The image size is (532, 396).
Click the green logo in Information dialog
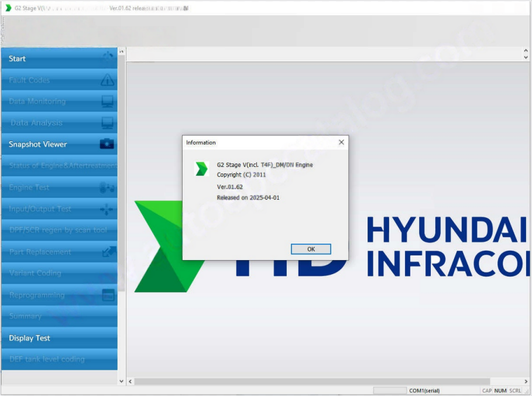(x=202, y=169)
